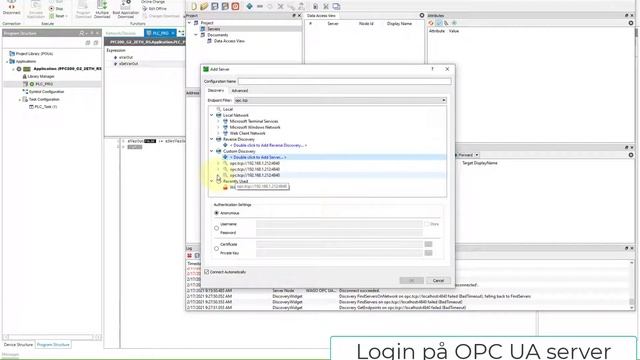The width and height of the screenshot is (640, 360).
Task: Click the save as icon in the UaExpert toolbar
Action: point(225,6)
